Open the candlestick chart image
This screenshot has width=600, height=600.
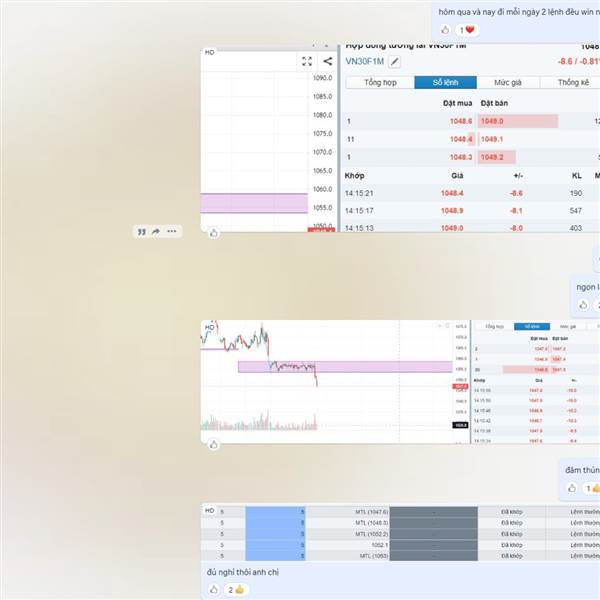coord(400,382)
